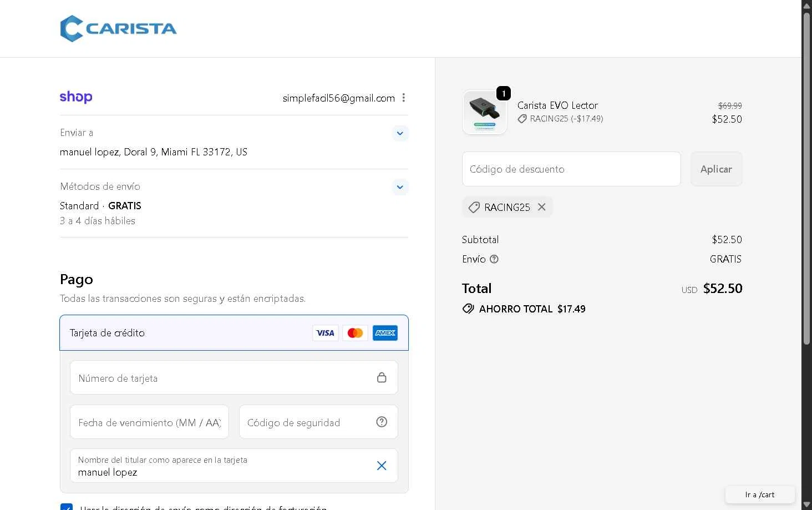
Task: Click the Pago section heading
Action: tap(77, 279)
